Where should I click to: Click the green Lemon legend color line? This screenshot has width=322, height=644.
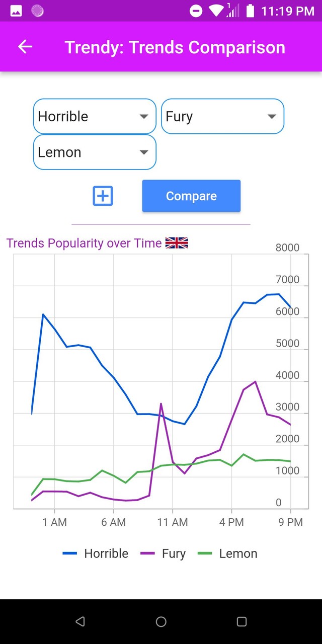(205, 553)
